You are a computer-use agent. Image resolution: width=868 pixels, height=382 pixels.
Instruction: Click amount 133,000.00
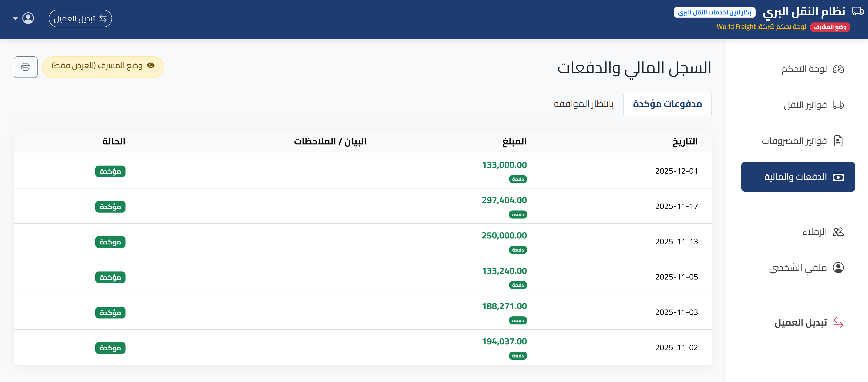504,165
